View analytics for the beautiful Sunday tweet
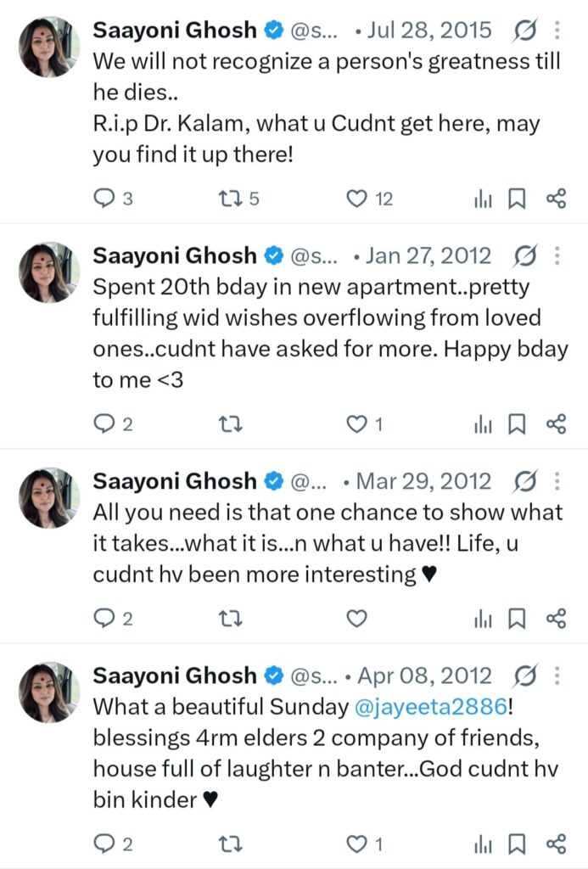The height and width of the screenshot is (869, 588). 483,844
